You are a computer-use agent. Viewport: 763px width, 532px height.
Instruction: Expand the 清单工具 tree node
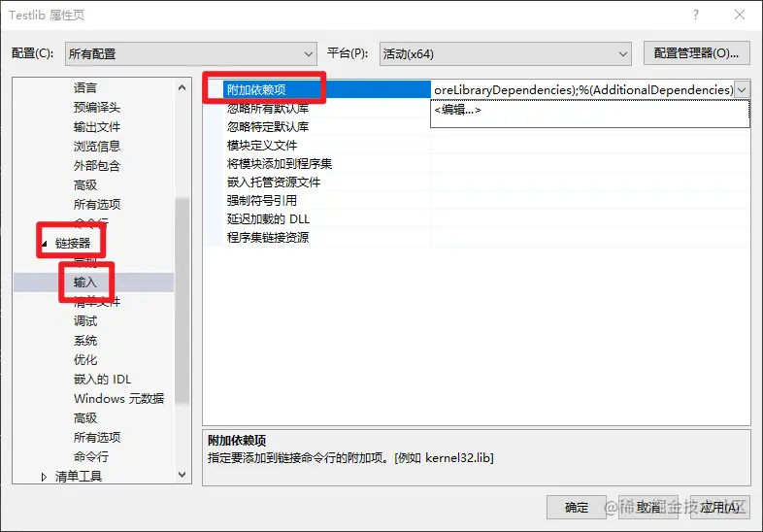tap(44, 477)
